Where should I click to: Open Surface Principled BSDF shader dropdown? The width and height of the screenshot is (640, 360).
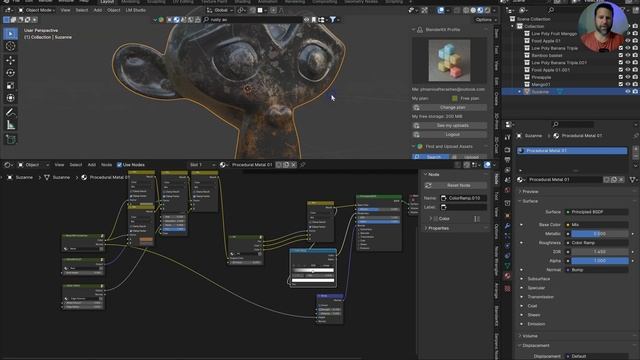click(597, 212)
